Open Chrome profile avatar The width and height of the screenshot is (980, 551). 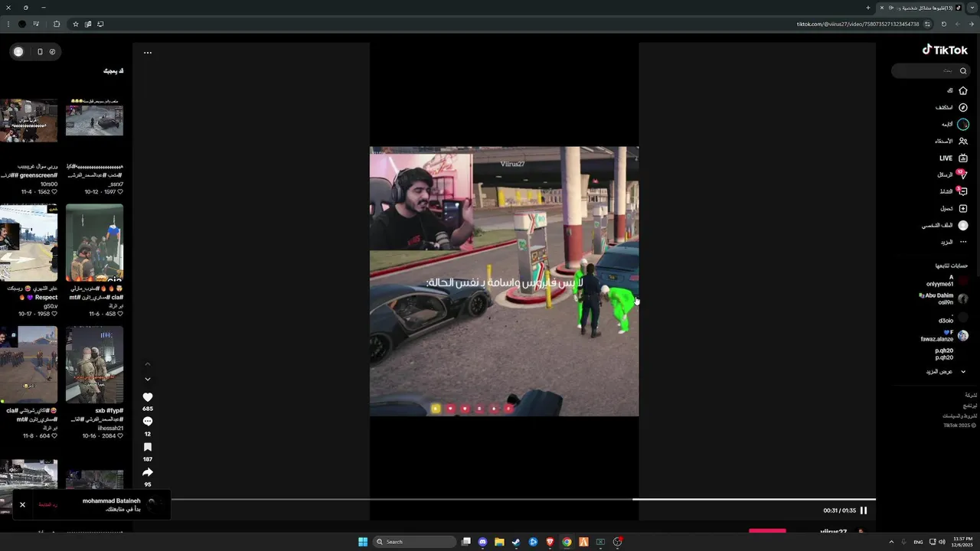tap(21, 24)
